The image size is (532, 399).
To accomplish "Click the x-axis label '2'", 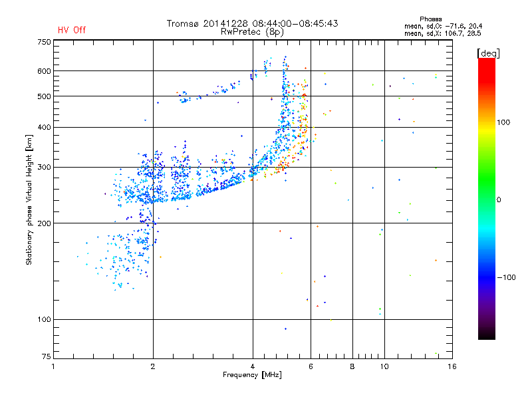I will point(153,366).
